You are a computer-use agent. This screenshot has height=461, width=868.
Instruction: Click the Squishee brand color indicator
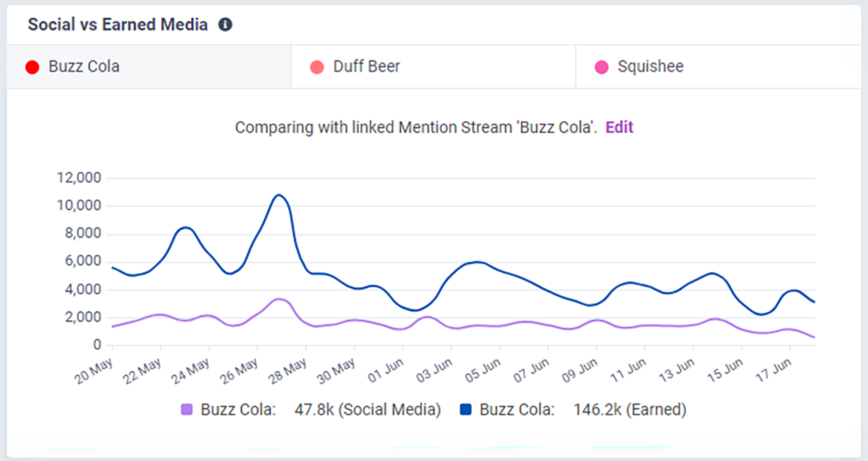601,66
